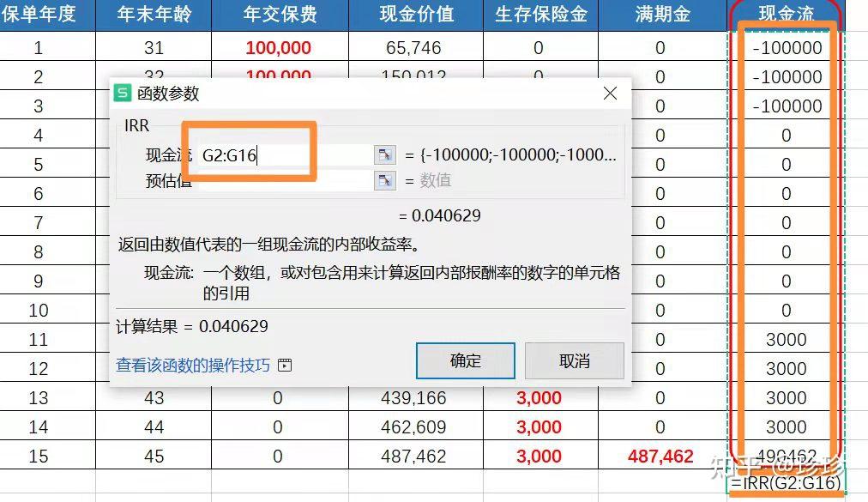Click the 0 cash flow cell in year 4
Viewport: 868px width, 502px height.
tap(787, 136)
